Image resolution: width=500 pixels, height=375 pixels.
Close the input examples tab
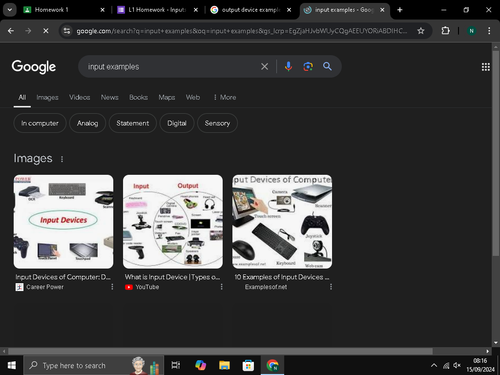pos(382,10)
